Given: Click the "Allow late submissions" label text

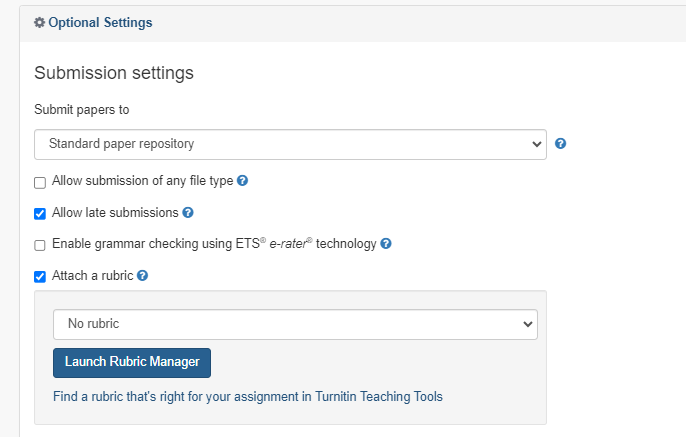Looking at the screenshot, I should click(114, 213).
